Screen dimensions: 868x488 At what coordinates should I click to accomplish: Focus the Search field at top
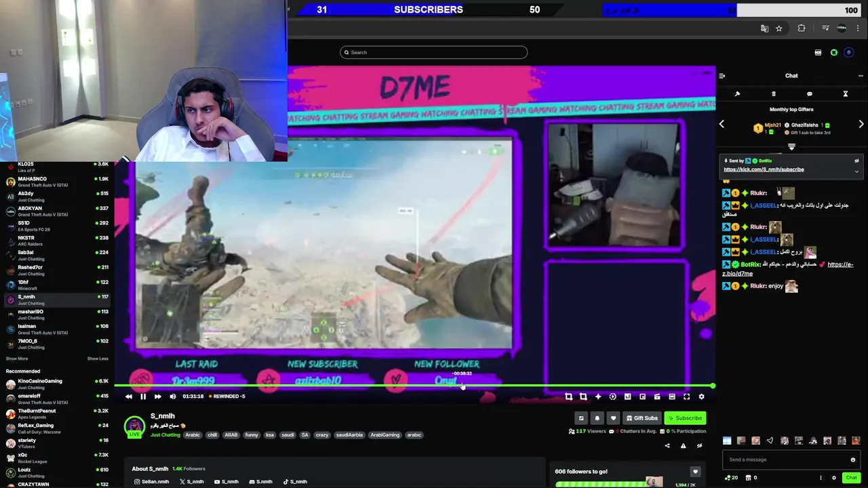click(433, 52)
